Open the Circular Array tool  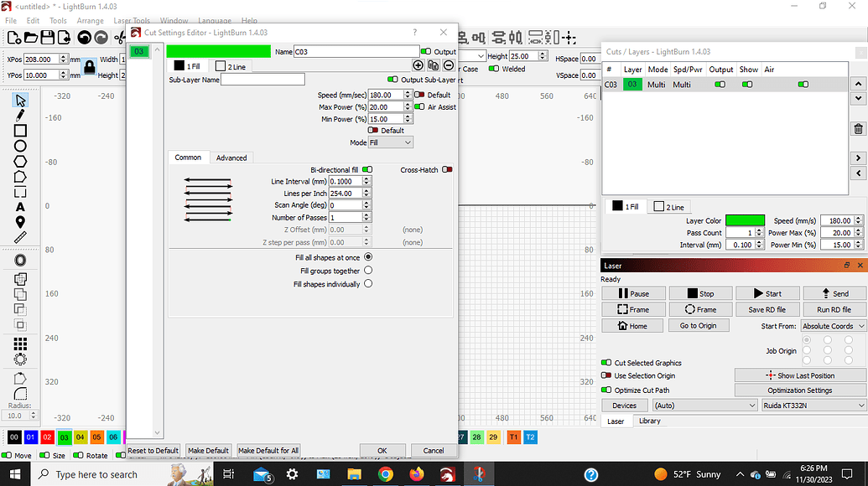20,359
